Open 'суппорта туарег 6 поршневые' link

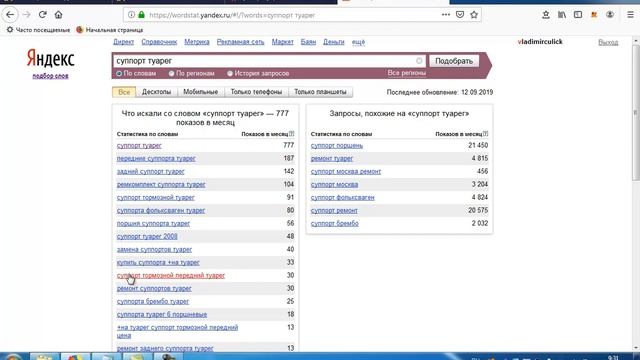[x=162, y=314]
